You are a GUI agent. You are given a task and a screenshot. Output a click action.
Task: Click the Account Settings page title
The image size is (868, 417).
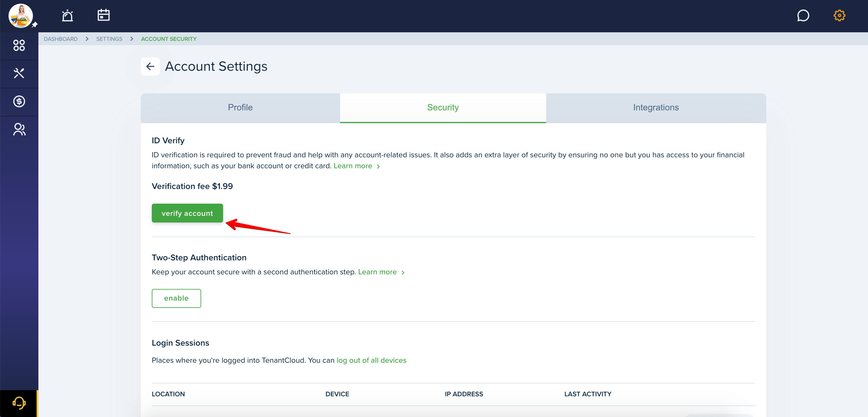click(x=216, y=66)
